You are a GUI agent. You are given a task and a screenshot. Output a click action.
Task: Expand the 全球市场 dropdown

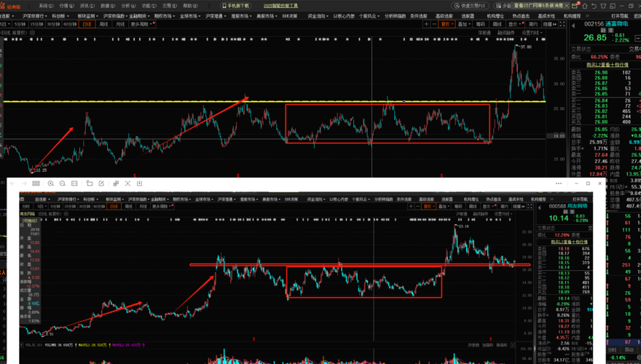tap(189, 16)
